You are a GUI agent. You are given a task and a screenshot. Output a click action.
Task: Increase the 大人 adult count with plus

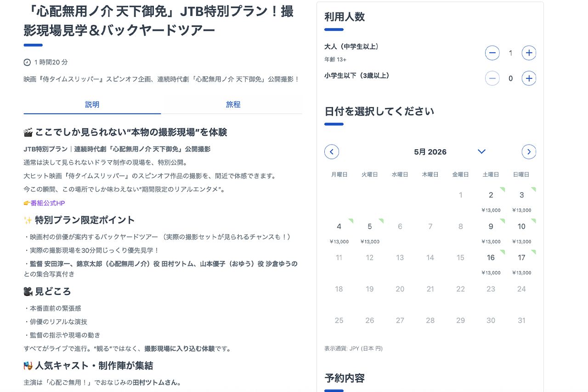[529, 53]
